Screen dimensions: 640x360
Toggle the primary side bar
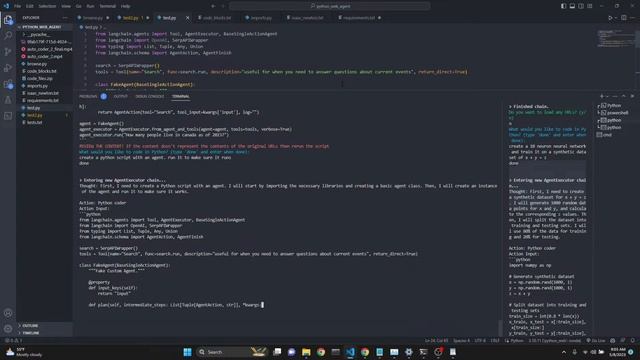[563, 6]
